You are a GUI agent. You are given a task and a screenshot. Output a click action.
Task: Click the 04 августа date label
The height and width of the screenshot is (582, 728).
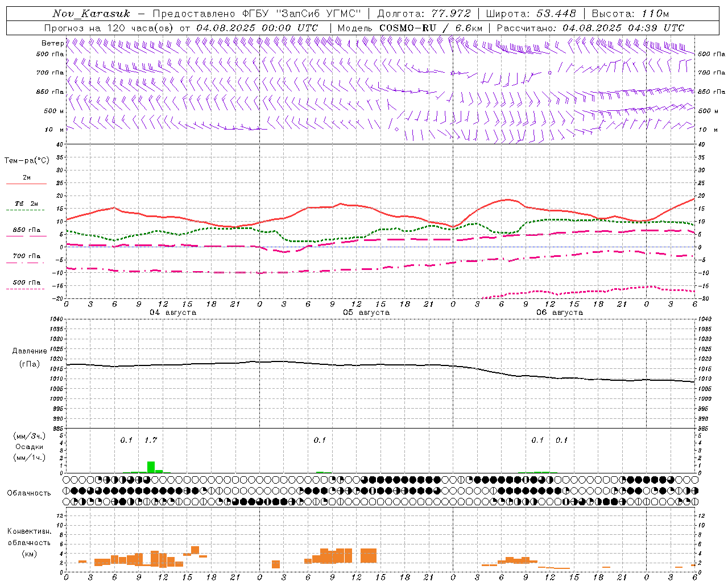[x=173, y=313]
